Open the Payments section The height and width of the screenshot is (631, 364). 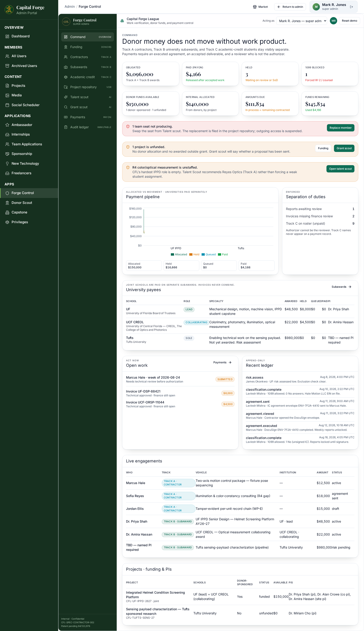pos(88,117)
